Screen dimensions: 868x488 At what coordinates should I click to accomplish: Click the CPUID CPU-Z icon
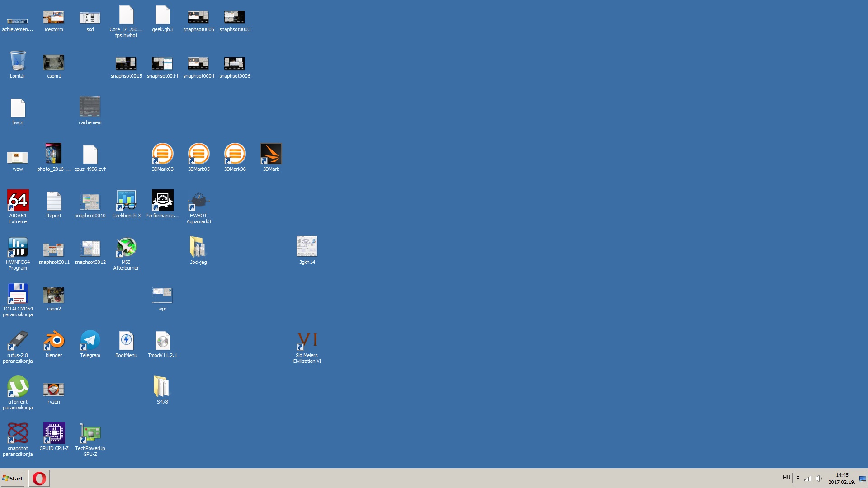pyautogui.click(x=54, y=433)
